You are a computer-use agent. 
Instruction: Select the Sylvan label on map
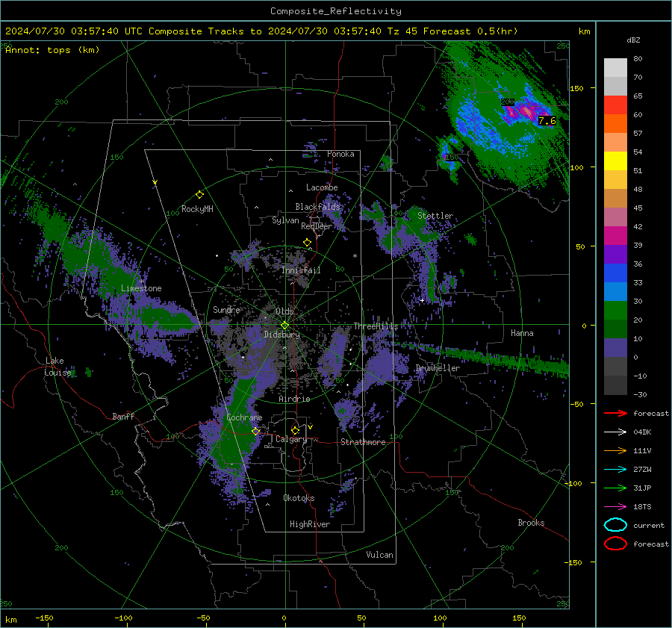(x=285, y=220)
